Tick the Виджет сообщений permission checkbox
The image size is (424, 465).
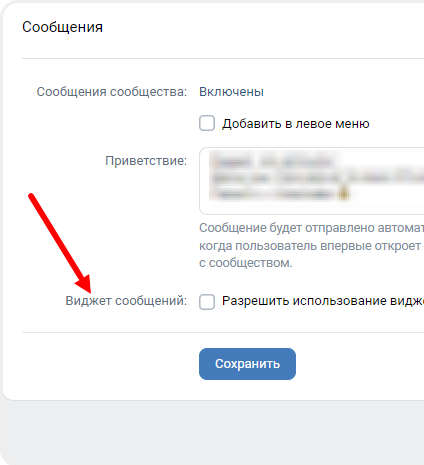coord(207,302)
